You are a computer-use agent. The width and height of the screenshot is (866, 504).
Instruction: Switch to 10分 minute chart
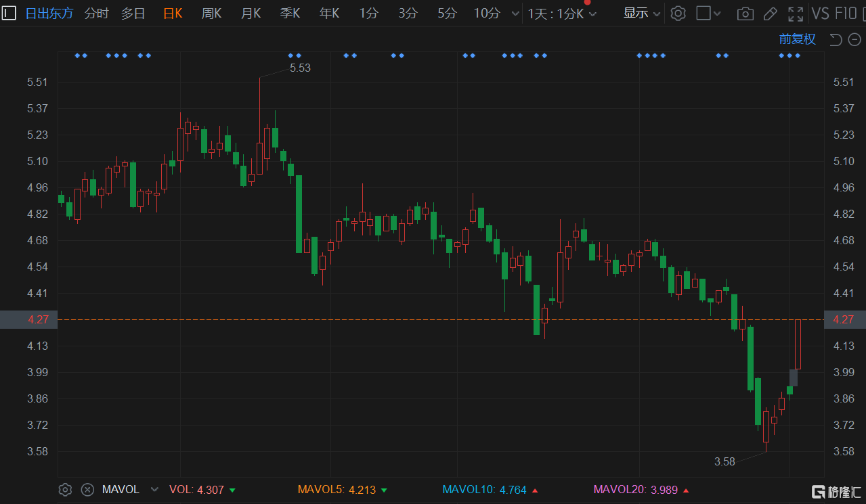pyautogui.click(x=487, y=14)
